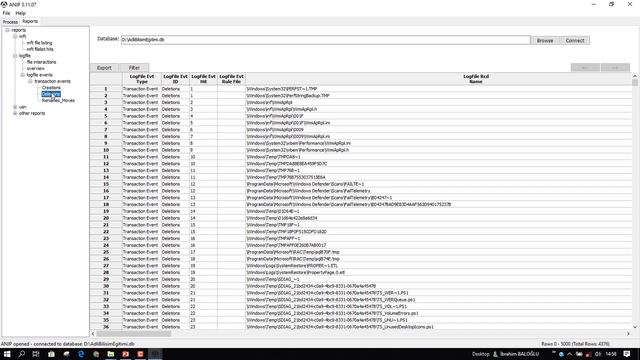The image size is (640, 360).
Task: Click Transaction Event cell in row 5
Action: click(x=141, y=116)
